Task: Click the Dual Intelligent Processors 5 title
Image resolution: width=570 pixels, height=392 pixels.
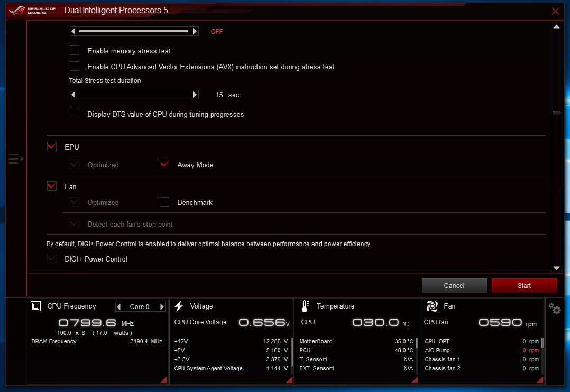Action: [x=116, y=10]
